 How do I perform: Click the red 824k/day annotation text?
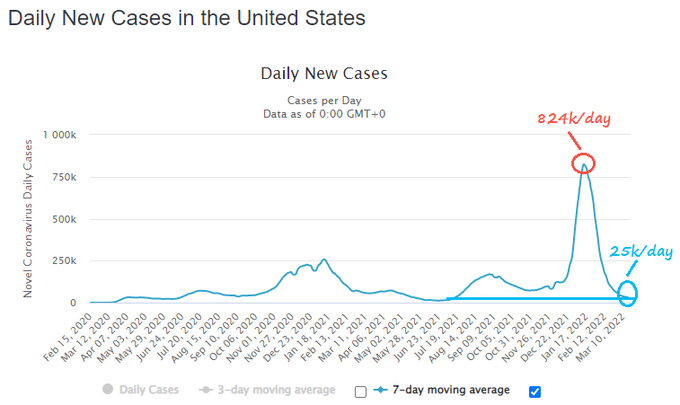coord(571,121)
